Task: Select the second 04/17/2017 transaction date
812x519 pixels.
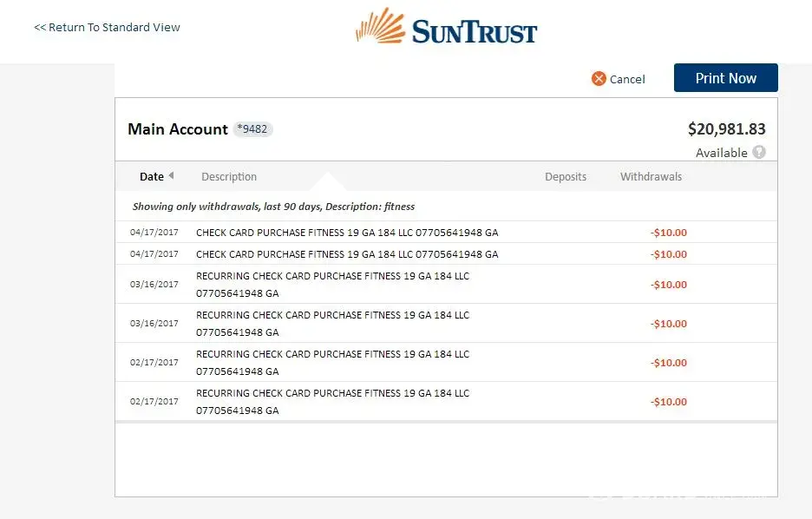Action: [x=154, y=254]
